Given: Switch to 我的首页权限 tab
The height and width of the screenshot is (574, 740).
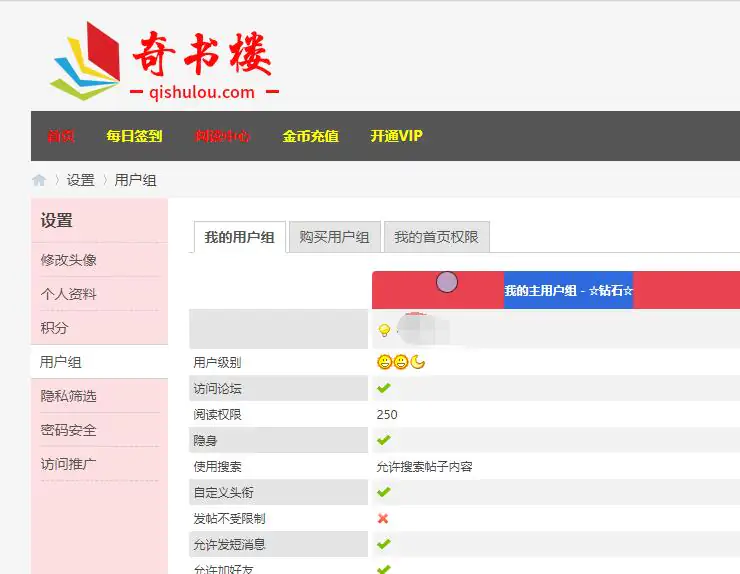Looking at the screenshot, I should click(437, 237).
